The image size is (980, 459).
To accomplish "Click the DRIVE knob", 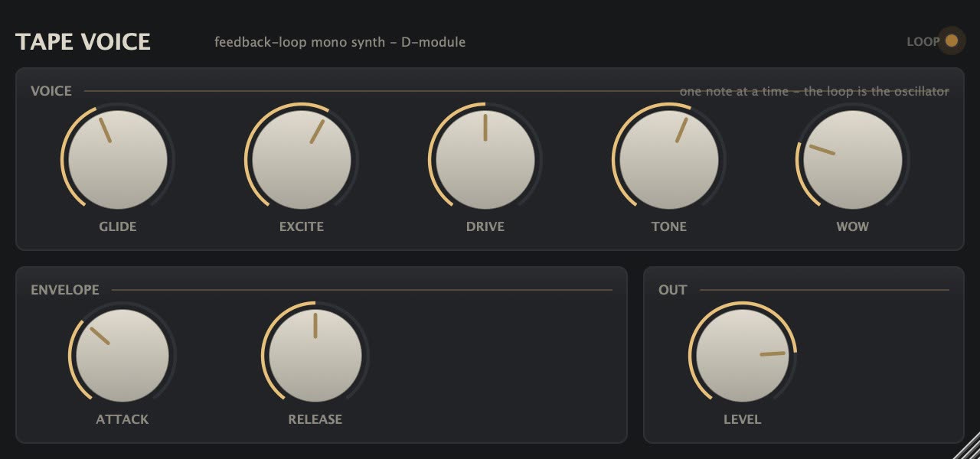I will point(485,160).
